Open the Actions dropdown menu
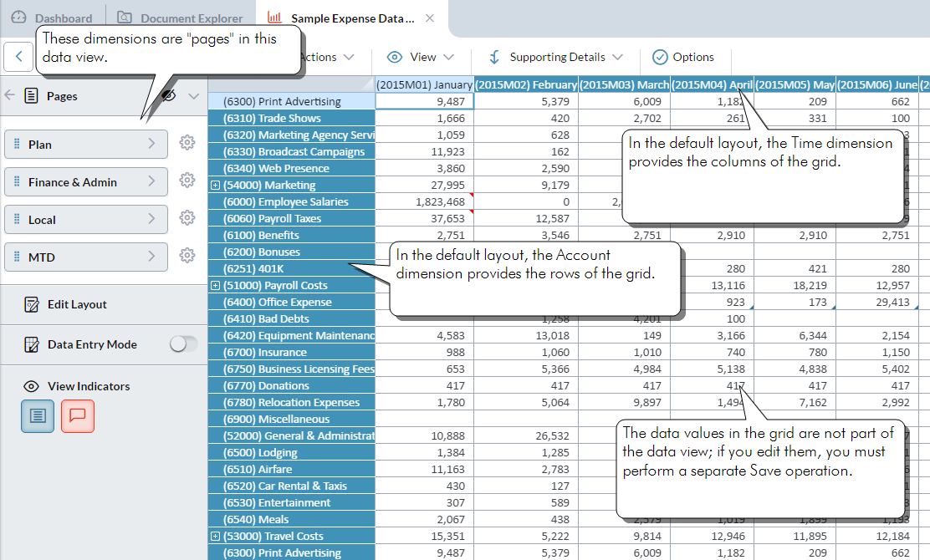This screenshot has height=560, width=930. (327, 57)
